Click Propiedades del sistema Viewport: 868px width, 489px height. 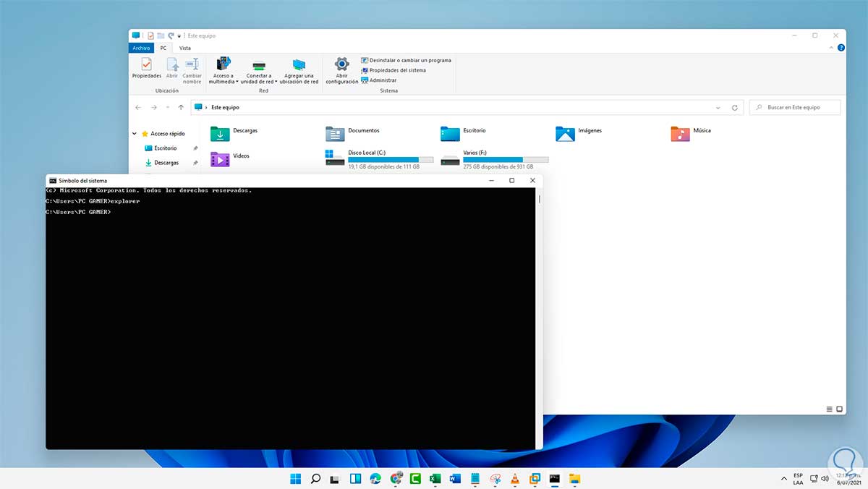393,70
